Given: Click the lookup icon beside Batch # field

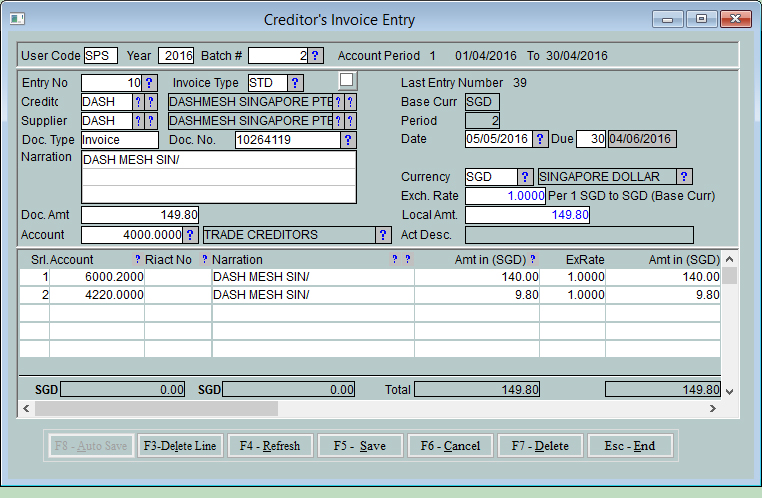Looking at the screenshot, I should pos(316,56).
